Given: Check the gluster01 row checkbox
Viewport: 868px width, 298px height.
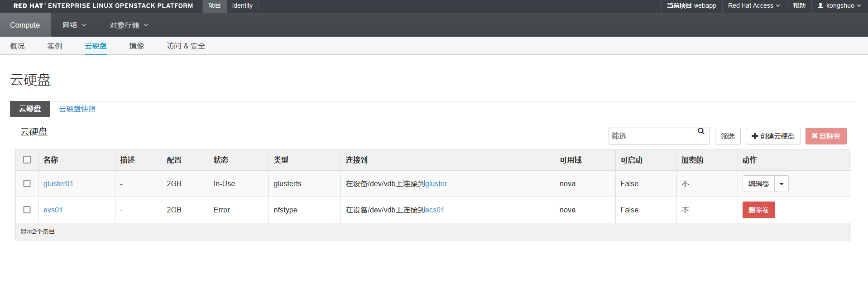Looking at the screenshot, I should (27, 183).
